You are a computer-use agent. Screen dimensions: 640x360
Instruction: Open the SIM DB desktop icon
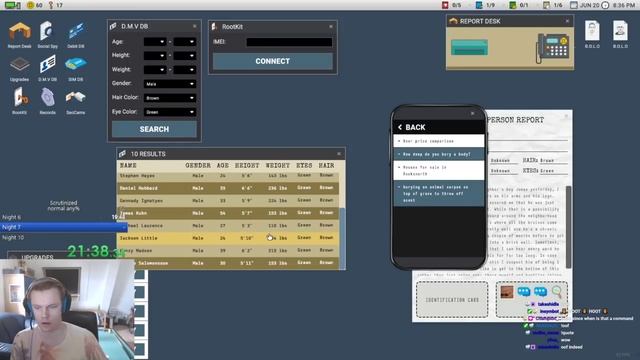coord(76,69)
